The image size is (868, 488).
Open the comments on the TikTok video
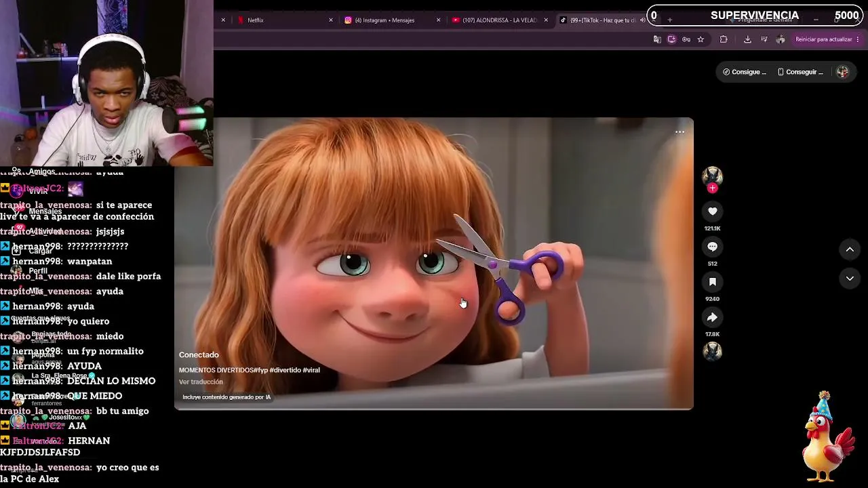pos(712,247)
